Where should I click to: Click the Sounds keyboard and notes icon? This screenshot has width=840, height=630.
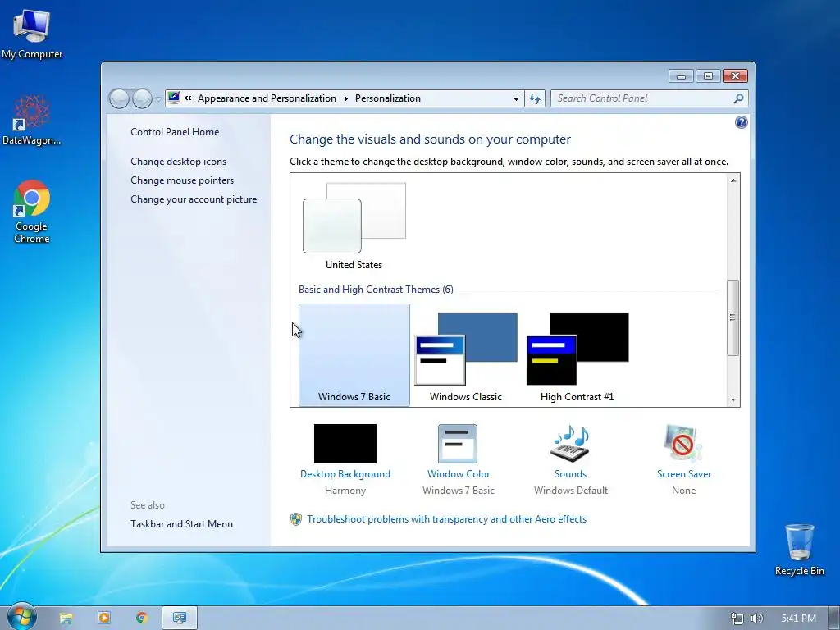point(571,444)
